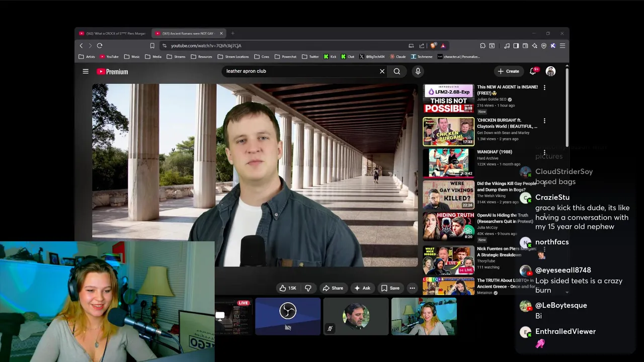The height and width of the screenshot is (362, 644).
Task: Click the magnifying glass search button
Action: coord(397,71)
